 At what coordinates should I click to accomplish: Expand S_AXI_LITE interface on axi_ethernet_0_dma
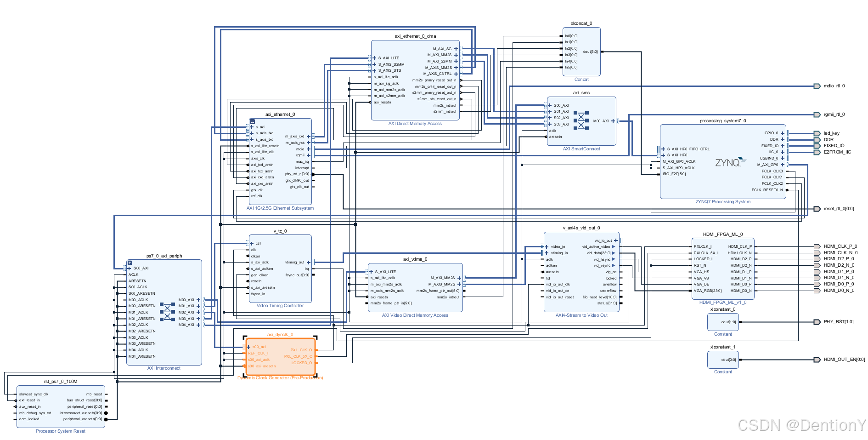[374, 58]
